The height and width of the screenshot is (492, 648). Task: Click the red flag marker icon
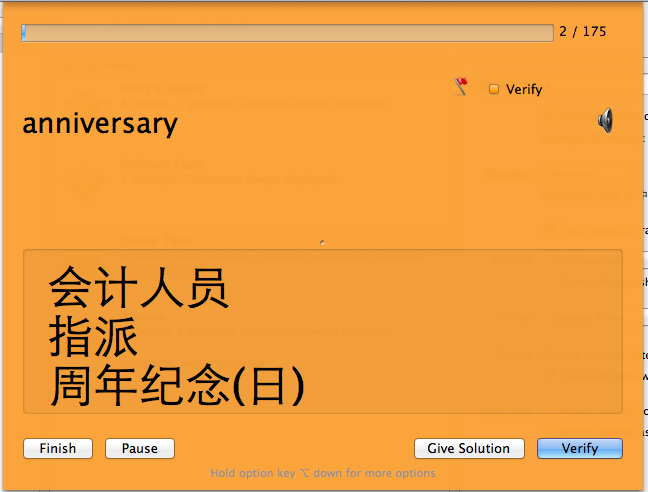click(461, 86)
